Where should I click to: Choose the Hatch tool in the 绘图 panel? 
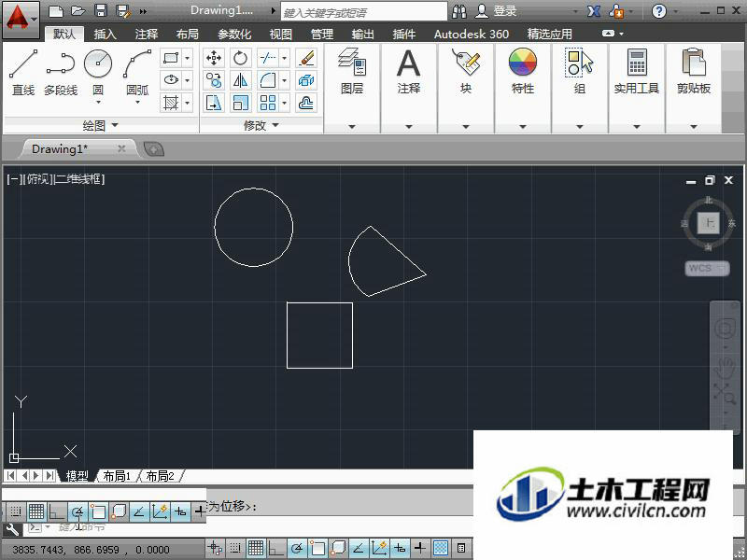point(171,103)
